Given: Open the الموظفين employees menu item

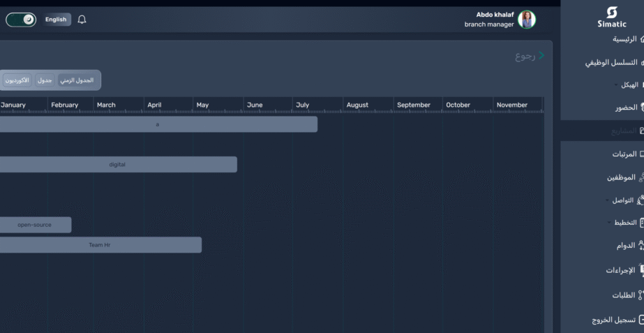Looking at the screenshot, I should point(621,177).
